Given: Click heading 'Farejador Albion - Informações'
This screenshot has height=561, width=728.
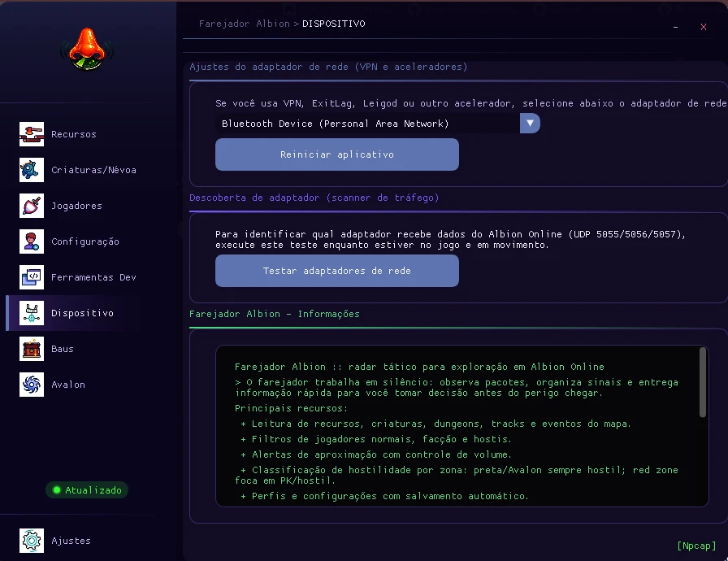Looking at the screenshot, I should [275, 314].
